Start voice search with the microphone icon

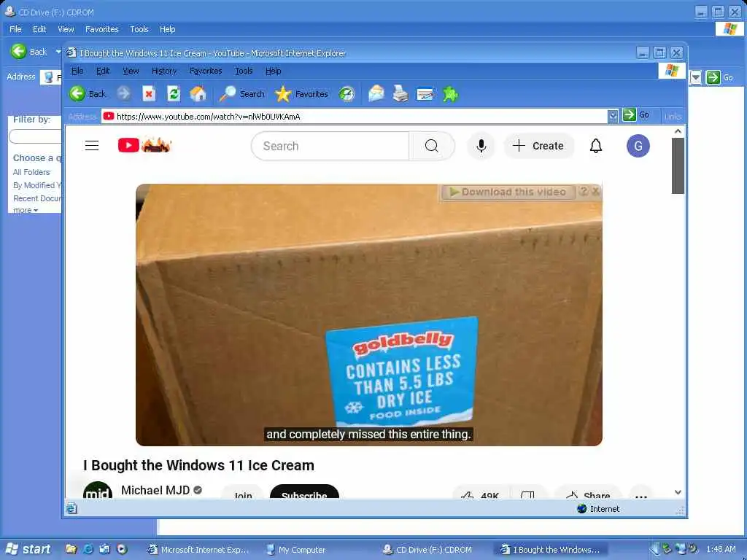[x=481, y=146]
